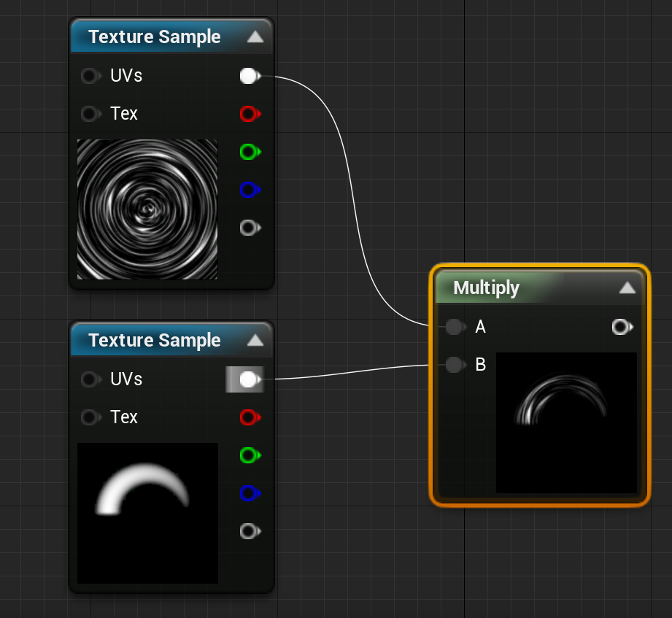Click the output pin of the Multiply node
This screenshot has width=672, height=618.
click(x=622, y=327)
